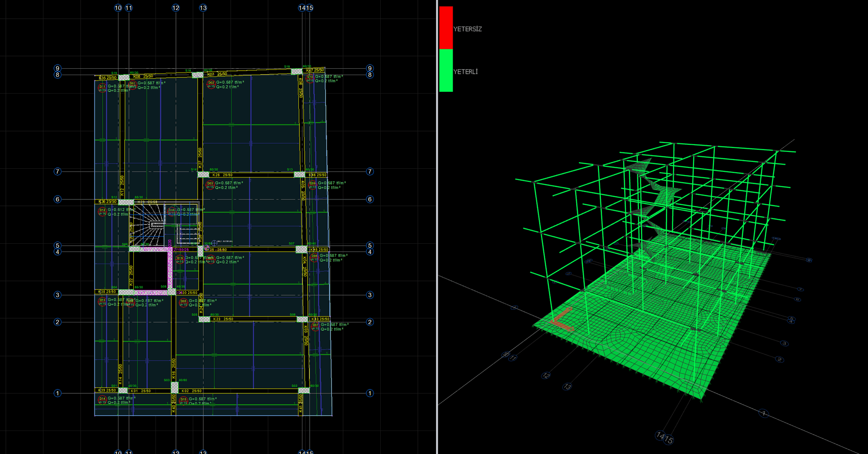
Task: Select the red YETERSİZ legend color block
Action: 446,28
